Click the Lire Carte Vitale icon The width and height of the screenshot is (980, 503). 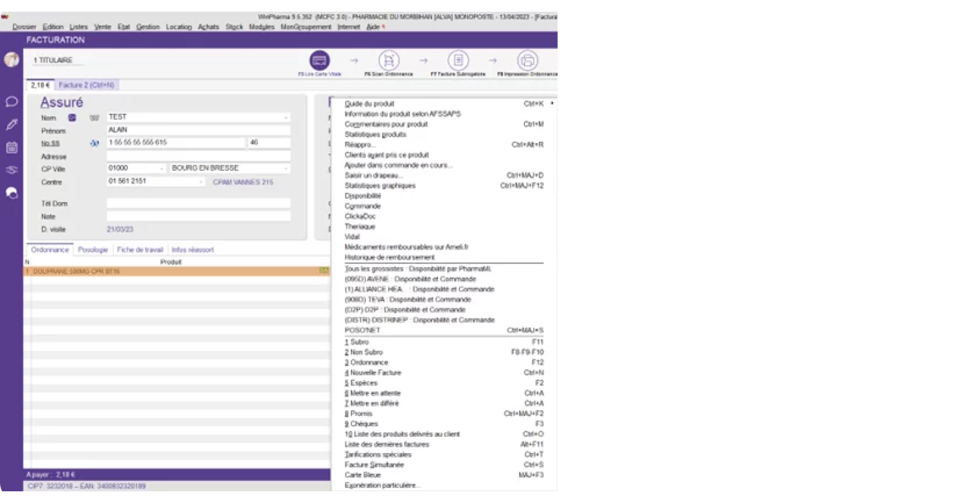click(x=319, y=61)
